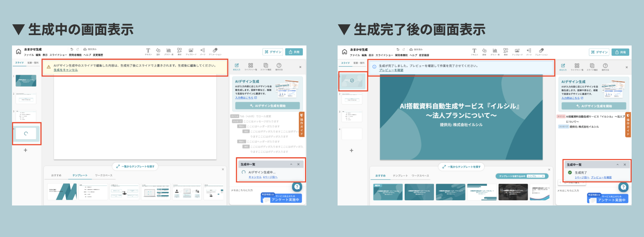Close template tray in right screen
644x237 pixels.
point(549,170)
